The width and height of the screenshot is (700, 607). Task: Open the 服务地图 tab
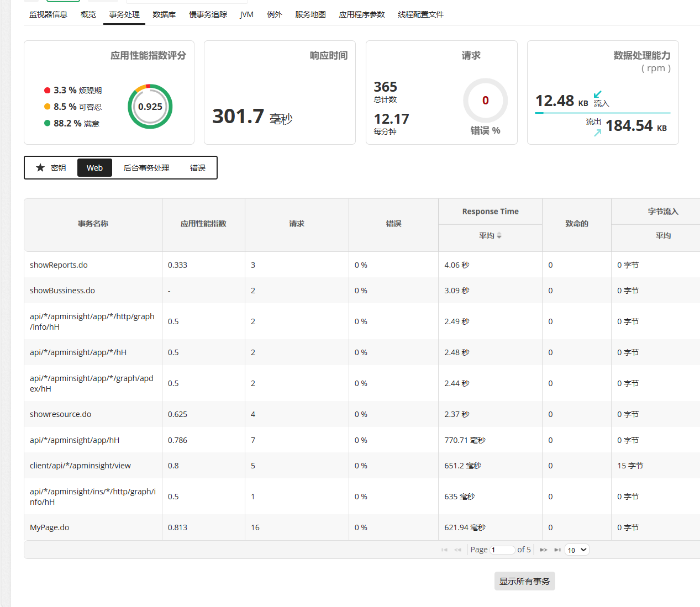[310, 14]
